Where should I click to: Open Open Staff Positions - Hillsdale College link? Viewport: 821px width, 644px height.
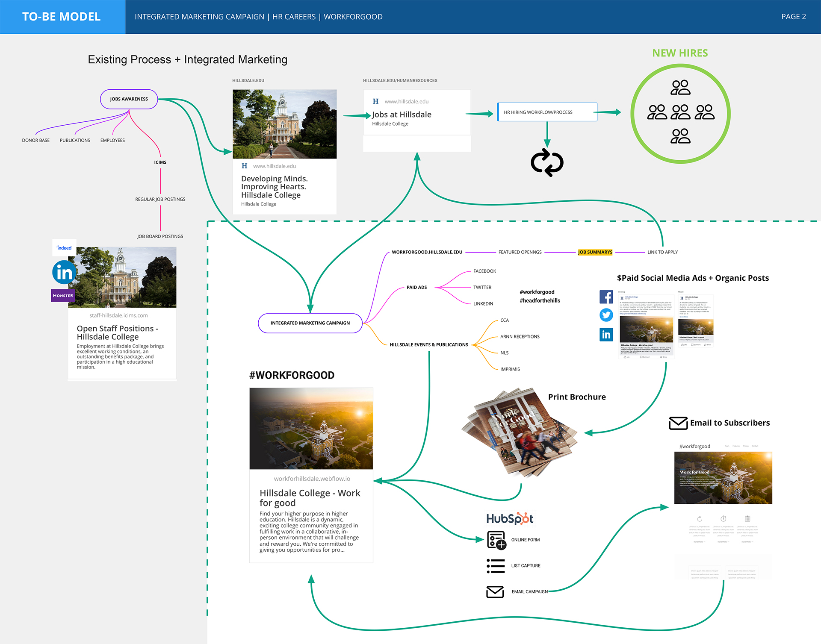click(x=118, y=332)
